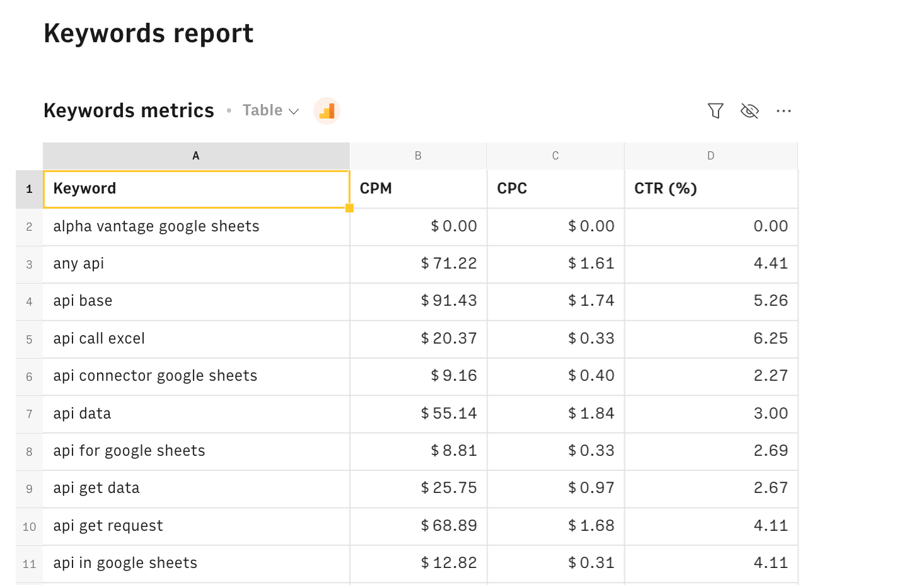Select row number 9 header
Viewport: 924px width, 585px height.
[29, 489]
